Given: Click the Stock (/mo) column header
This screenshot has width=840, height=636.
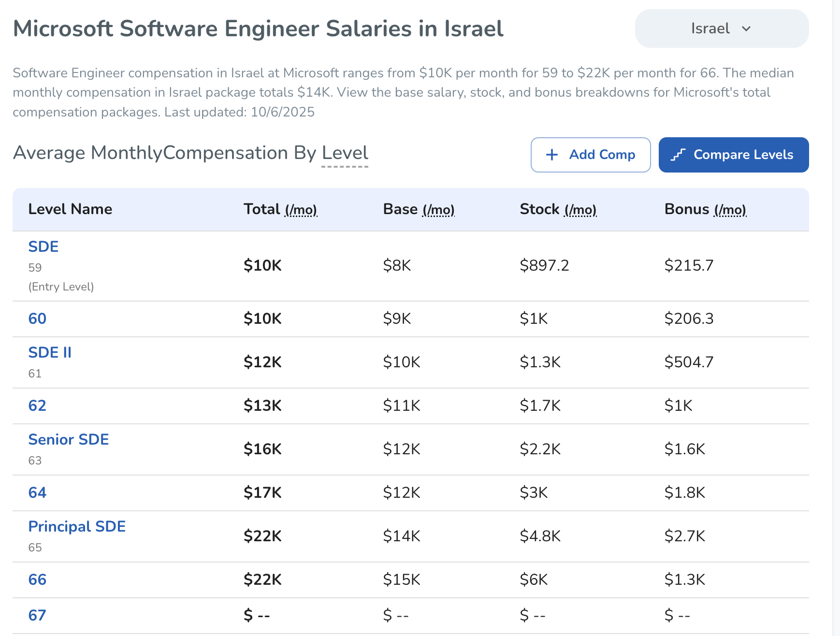Looking at the screenshot, I should click(x=558, y=209).
